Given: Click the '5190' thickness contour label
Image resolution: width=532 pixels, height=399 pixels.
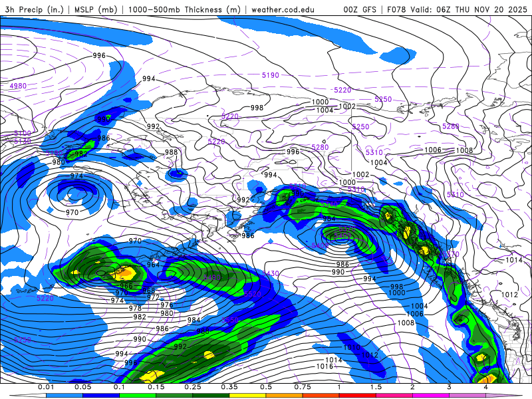Looking at the screenshot, I should click(x=271, y=75).
